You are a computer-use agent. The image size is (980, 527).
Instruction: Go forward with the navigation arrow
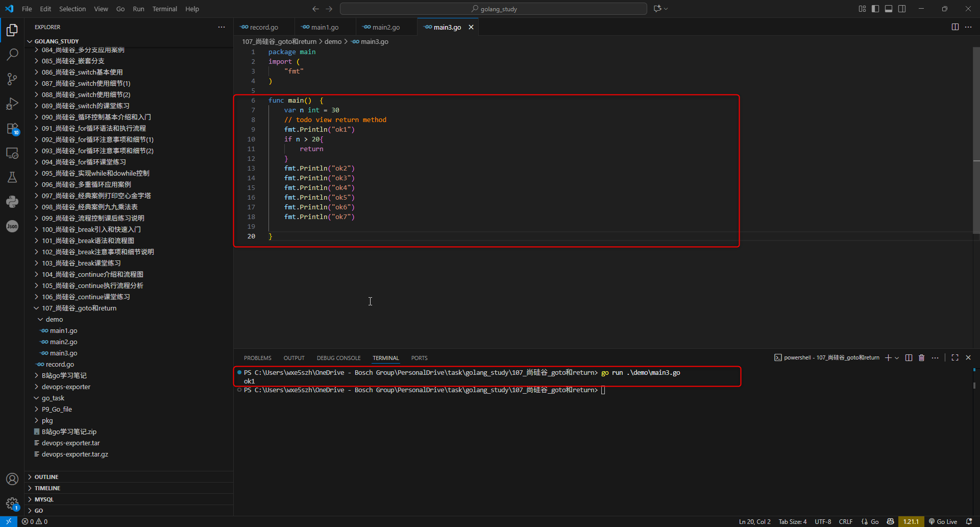[x=329, y=9]
